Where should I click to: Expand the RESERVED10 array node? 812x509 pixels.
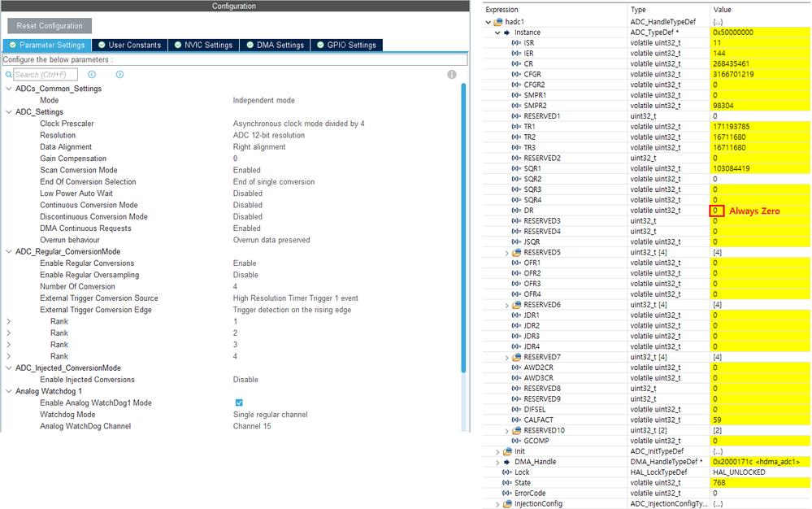click(x=507, y=431)
